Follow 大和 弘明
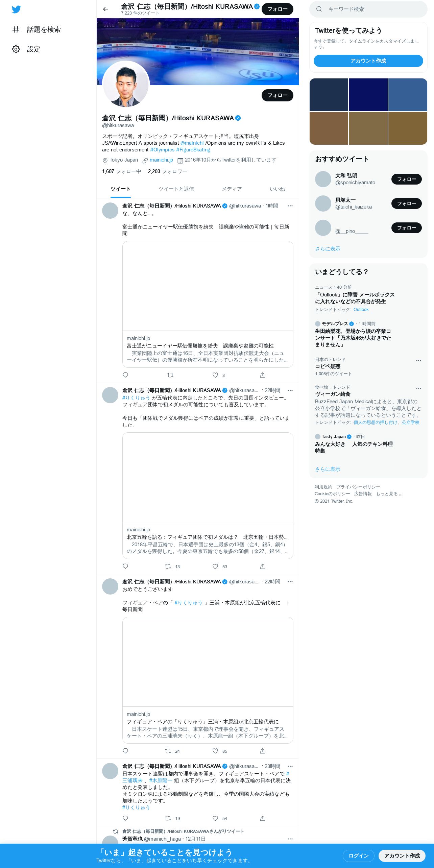This screenshot has width=434, height=868. click(x=407, y=179)
